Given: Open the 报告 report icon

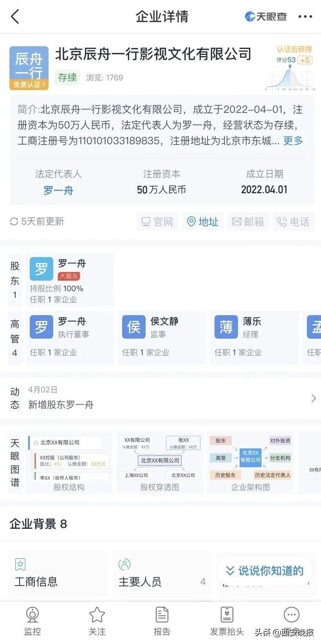Looking at the screenshot, I should pyautogui.click(x=162, y=615).
